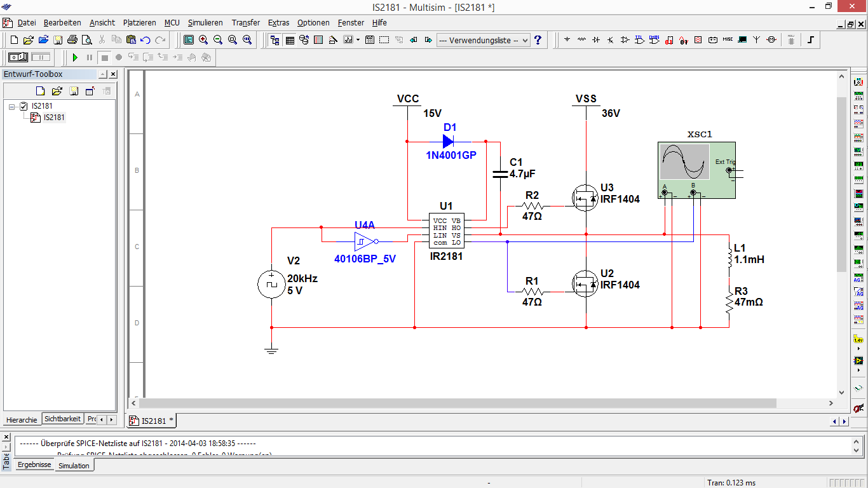
Task: Switch to the Sichtbarkeit tab
Action: tap(62, 419)
